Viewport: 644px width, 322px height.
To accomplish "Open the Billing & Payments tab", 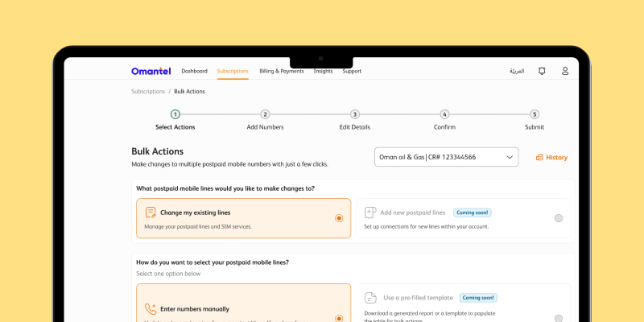I will point(282,71).
